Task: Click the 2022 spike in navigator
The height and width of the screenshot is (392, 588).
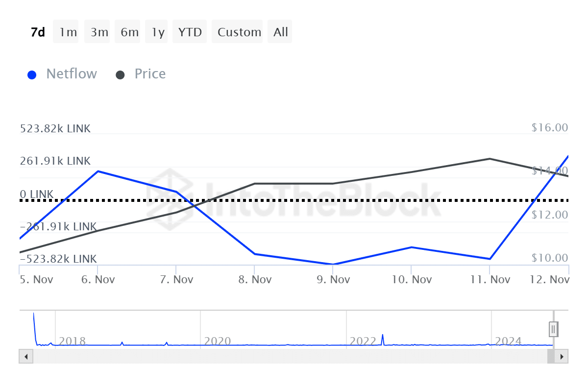Action: coord(382,338)
